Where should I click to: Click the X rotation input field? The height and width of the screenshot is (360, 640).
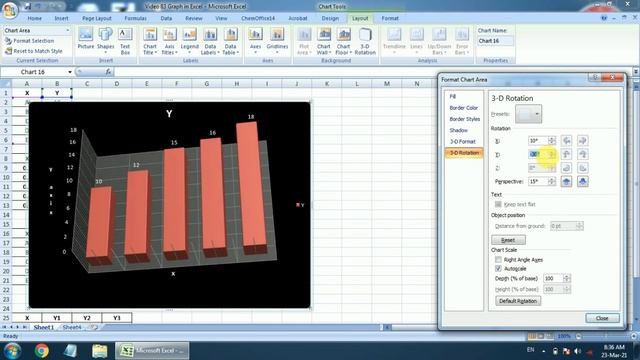(538, 141)
